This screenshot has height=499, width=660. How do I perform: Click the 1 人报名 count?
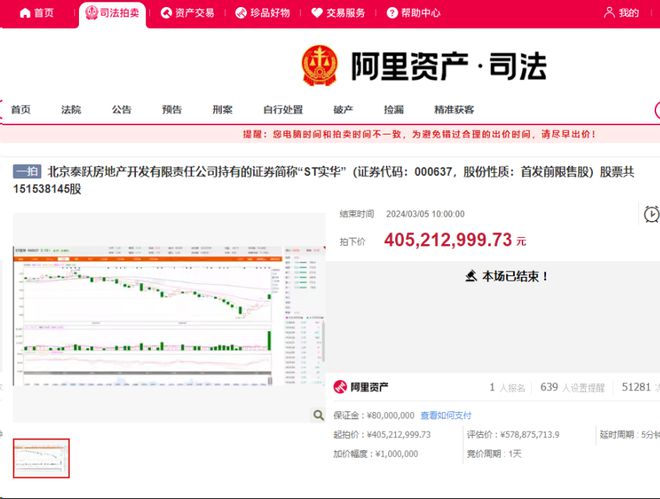pyautogui.click(x=507, y=388)
